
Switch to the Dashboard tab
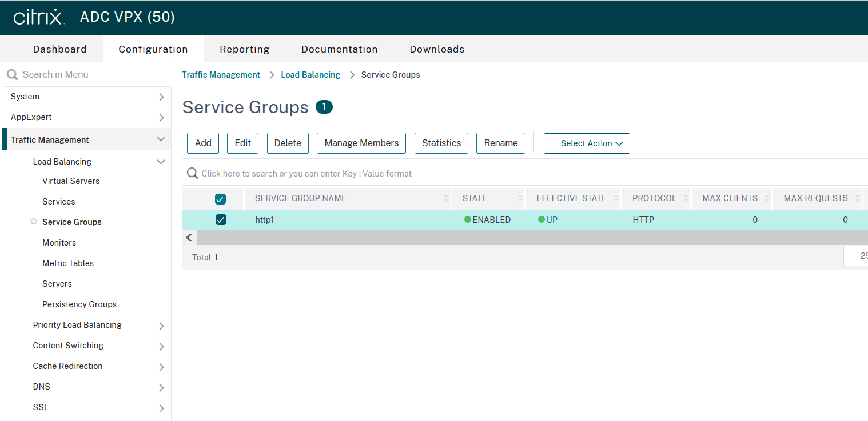coord(60,49)
